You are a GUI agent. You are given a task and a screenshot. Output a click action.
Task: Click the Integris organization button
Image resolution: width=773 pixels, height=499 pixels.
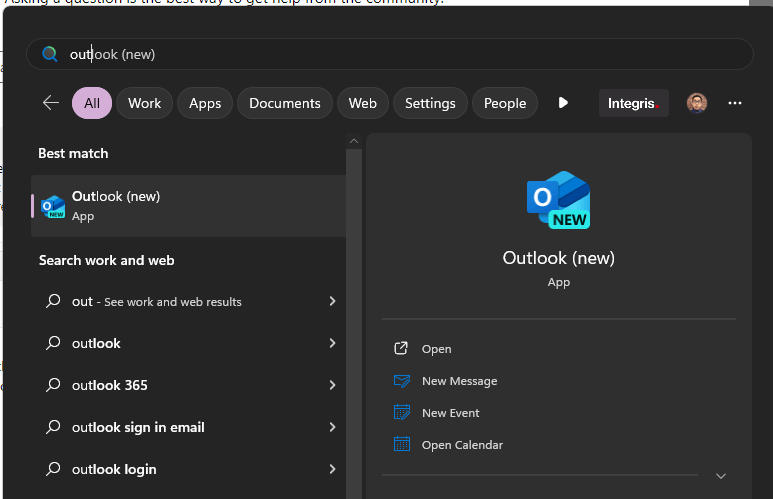(x=634, y=103)
